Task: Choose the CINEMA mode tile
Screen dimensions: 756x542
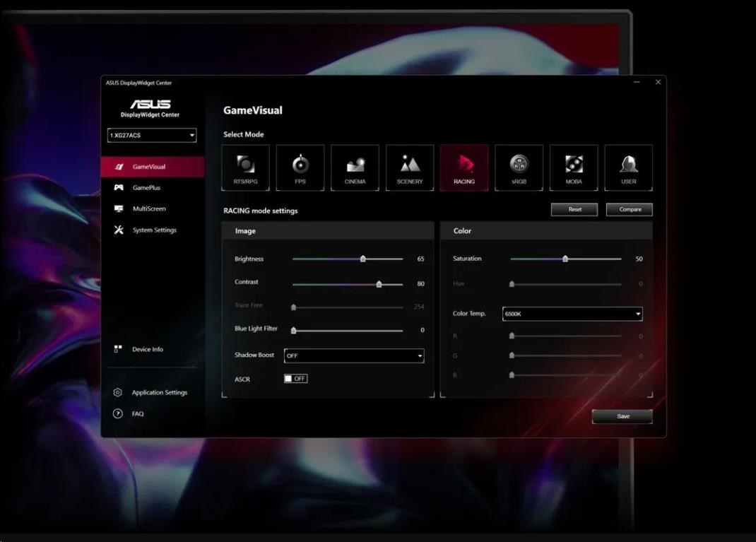Action: [355, 167]
